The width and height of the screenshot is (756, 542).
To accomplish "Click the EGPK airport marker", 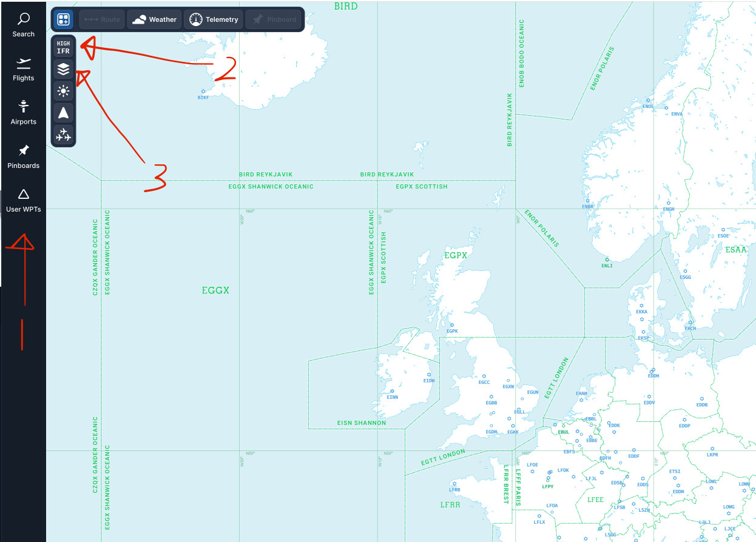I will 452,326.
